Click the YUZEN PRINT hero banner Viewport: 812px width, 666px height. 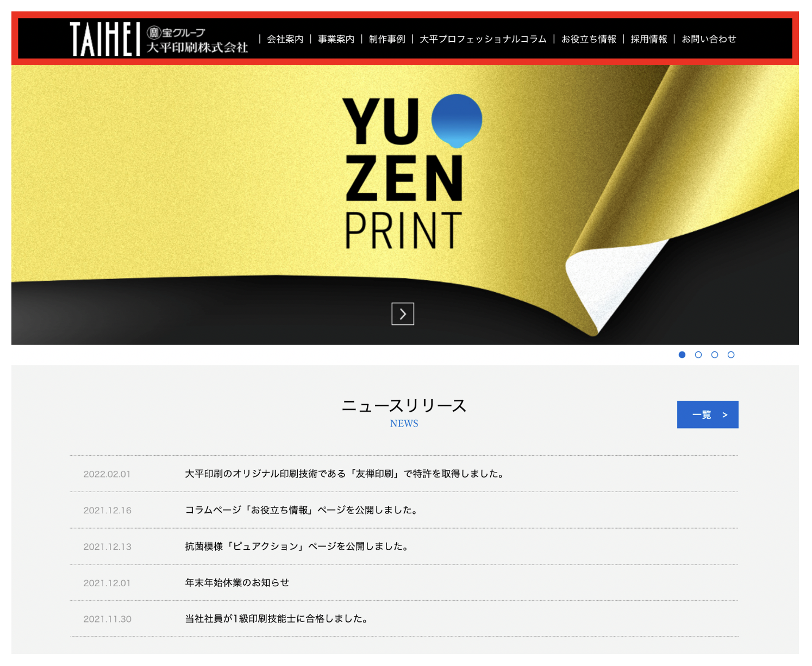405,205
